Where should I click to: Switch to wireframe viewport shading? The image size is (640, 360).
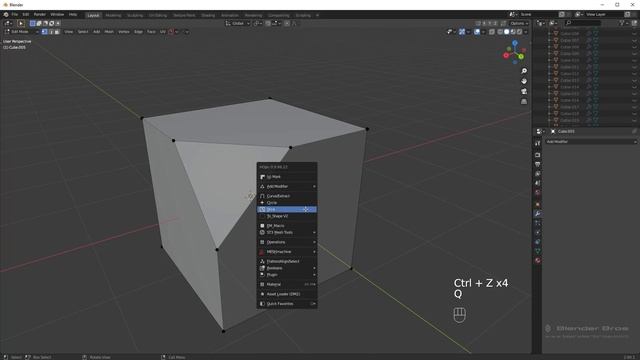(x=500, y=31)
